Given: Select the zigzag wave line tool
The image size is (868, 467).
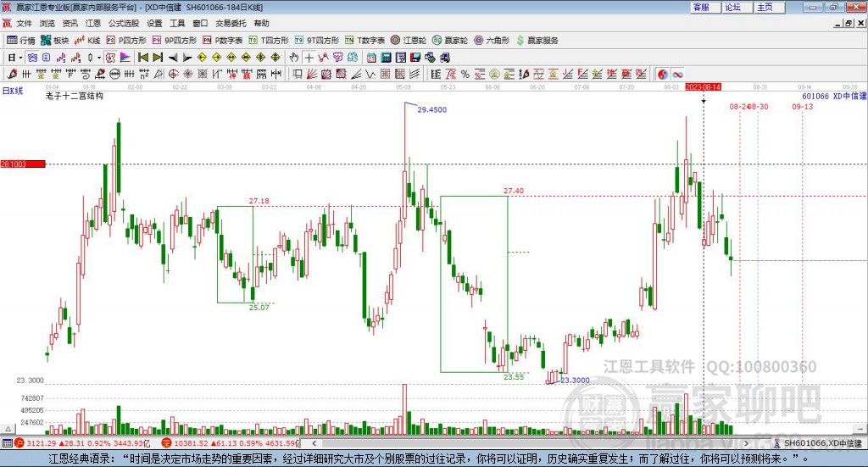Looking at the screenshot, I should point(370,74).
